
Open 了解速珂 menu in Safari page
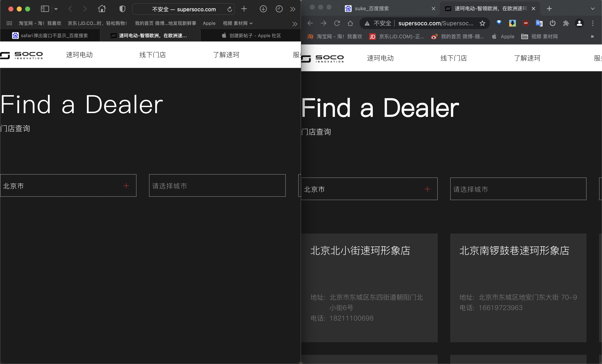226,55
